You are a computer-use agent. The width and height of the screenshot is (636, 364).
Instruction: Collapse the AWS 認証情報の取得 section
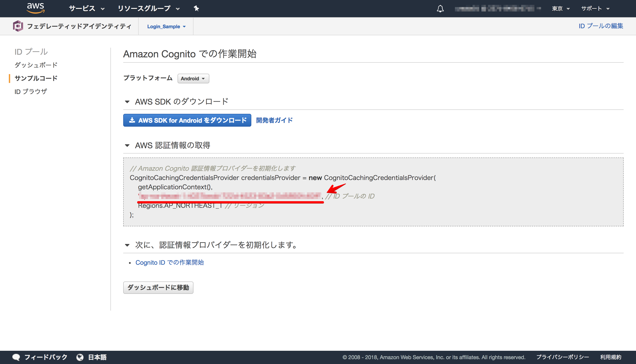click(127, 145)
